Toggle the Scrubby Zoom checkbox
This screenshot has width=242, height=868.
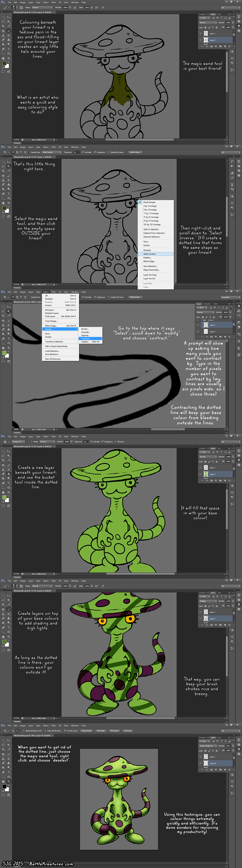65,731
